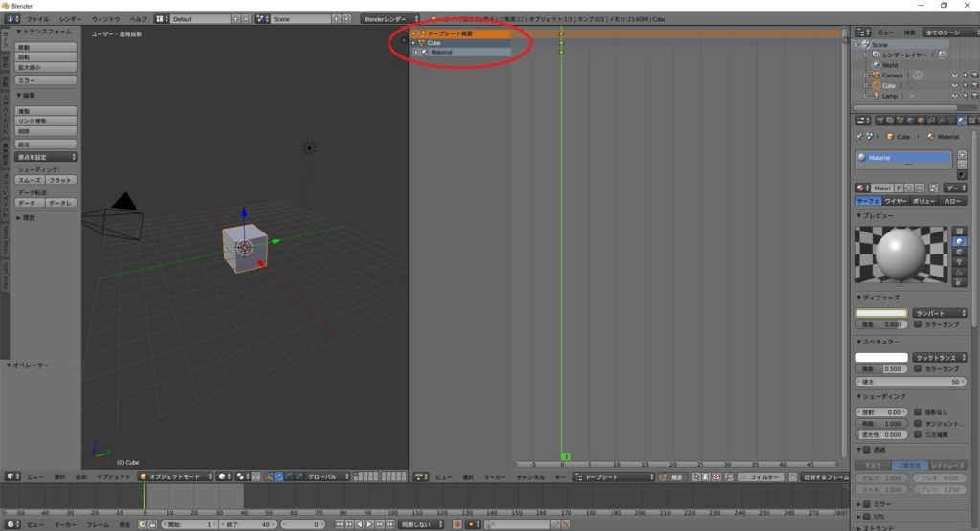Screen dimensions: 980x531
Task: Toggle Camera renderability icon in outliner
Action: pos(974,75)
